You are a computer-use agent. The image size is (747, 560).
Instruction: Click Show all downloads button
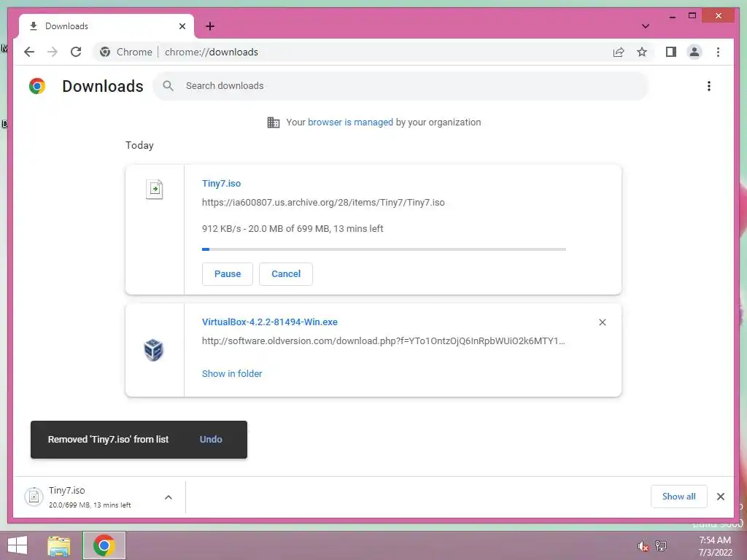coord(679,497)
